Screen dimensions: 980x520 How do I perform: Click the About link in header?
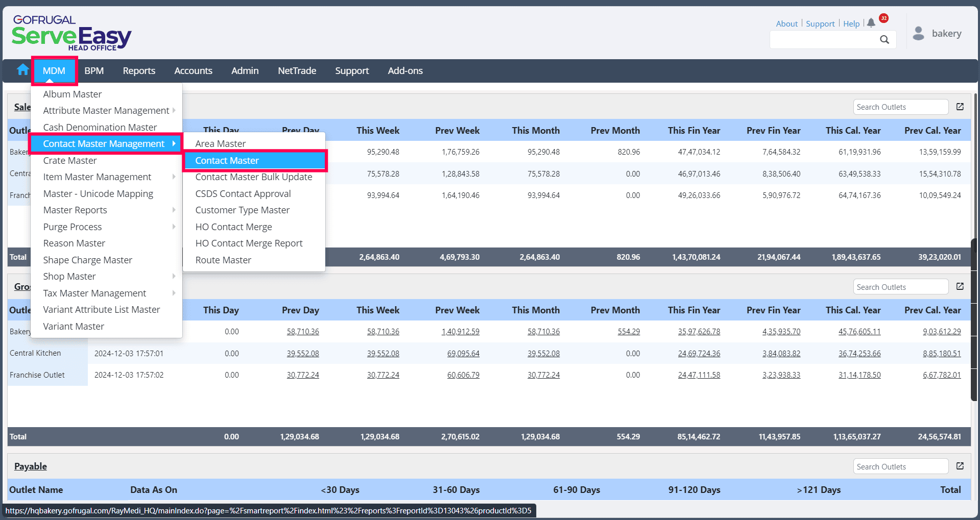[786, 24]
